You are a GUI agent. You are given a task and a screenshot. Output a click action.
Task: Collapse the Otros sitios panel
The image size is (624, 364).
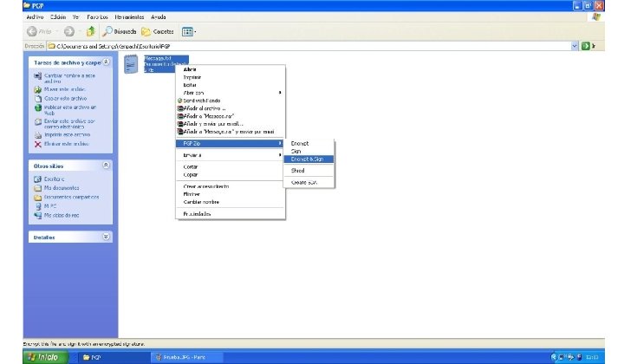point(106,165)
